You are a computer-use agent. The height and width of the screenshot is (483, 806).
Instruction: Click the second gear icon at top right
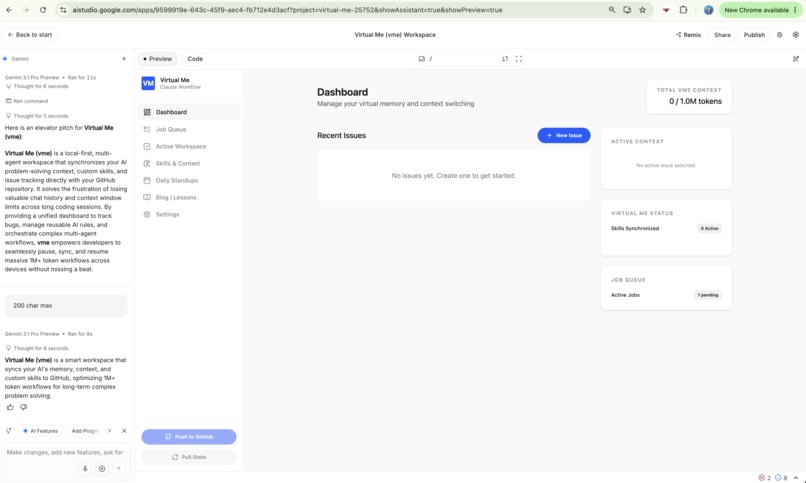796,35
